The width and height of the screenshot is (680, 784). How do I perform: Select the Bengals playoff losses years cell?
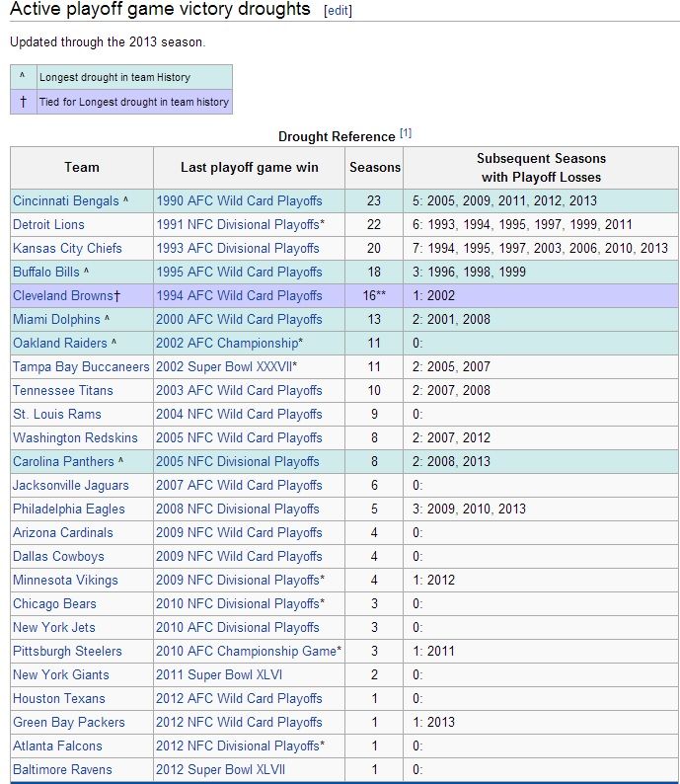(541, 201)
